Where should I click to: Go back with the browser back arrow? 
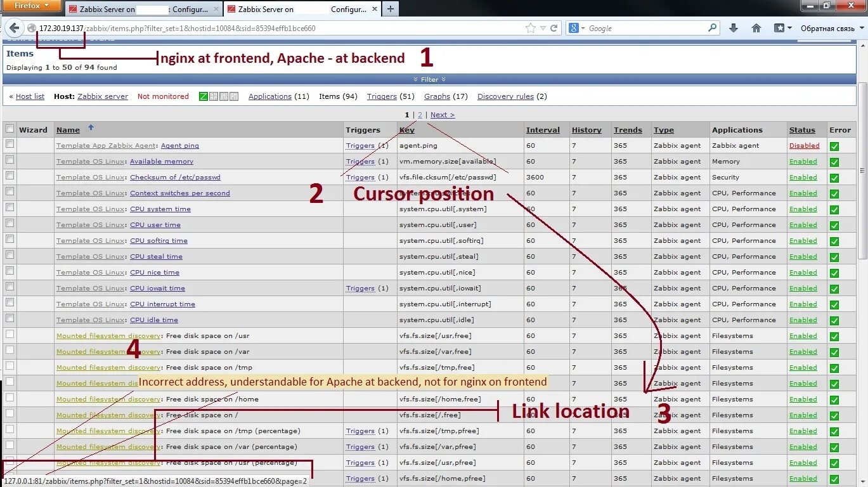point(14,28)
